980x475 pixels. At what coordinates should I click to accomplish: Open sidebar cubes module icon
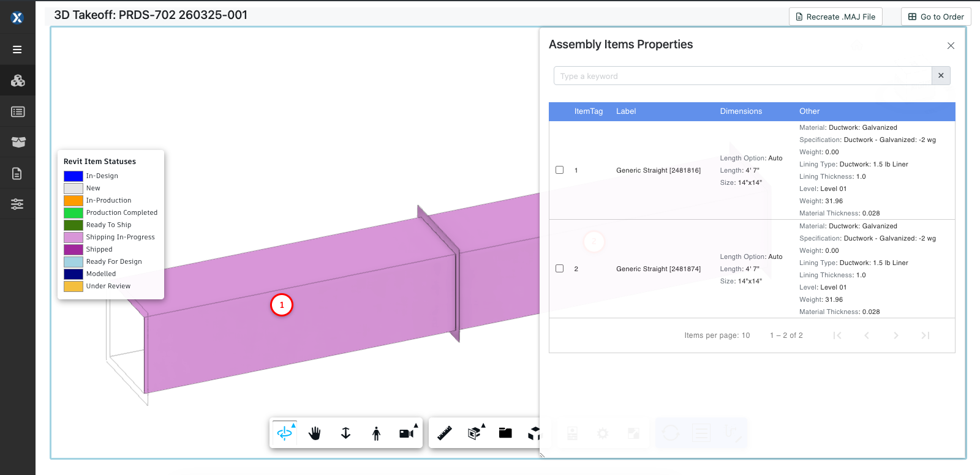point(18,80)
